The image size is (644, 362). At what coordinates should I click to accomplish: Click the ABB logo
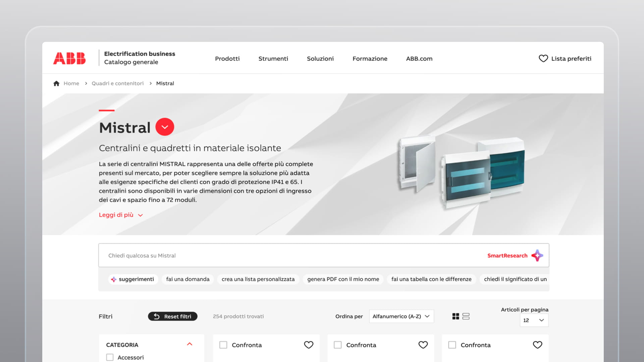pos(69,58)
